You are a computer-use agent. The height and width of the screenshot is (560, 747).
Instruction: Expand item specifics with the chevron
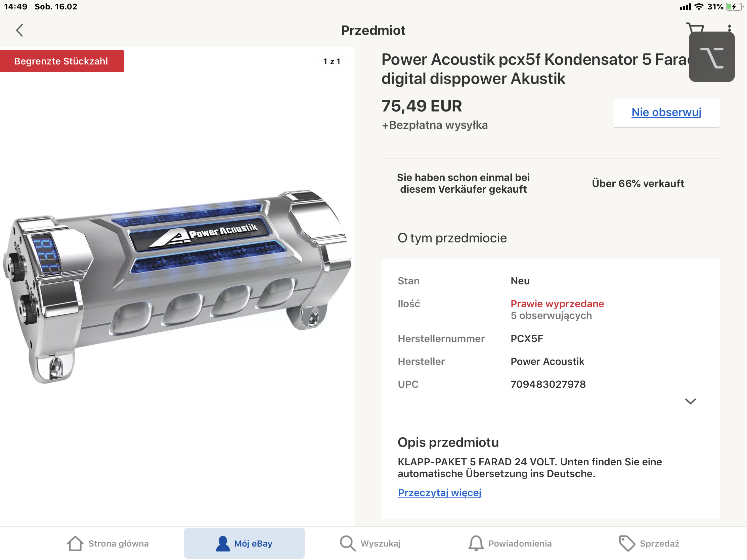point(690,401)
